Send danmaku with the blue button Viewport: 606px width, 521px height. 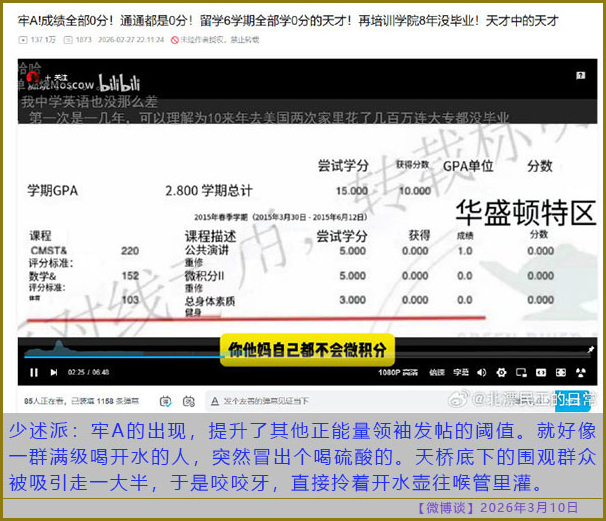(572, 401)
